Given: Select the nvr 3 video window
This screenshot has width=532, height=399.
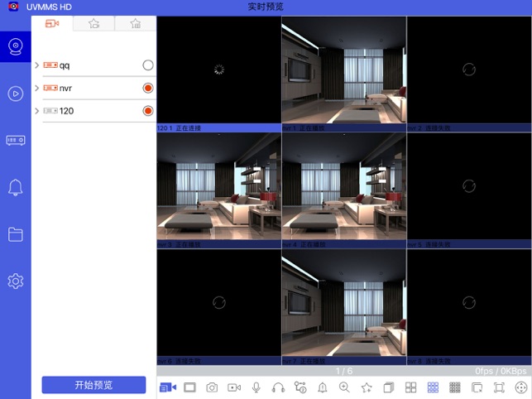Looking at the screenshot, I should click(x=218, y=186).
